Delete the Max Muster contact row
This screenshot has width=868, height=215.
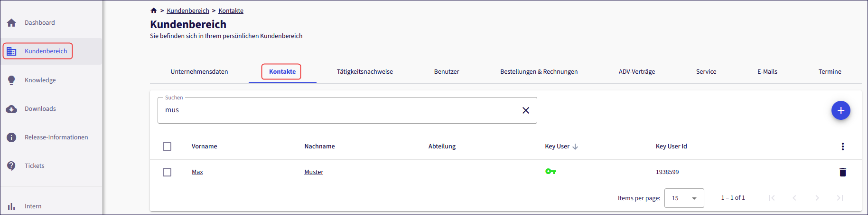(842, 172)
